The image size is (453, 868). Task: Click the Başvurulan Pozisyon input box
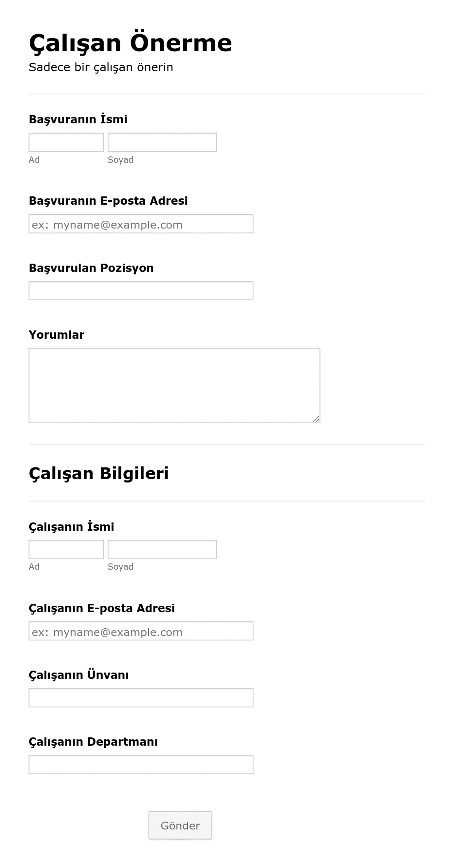click(141, 290)
